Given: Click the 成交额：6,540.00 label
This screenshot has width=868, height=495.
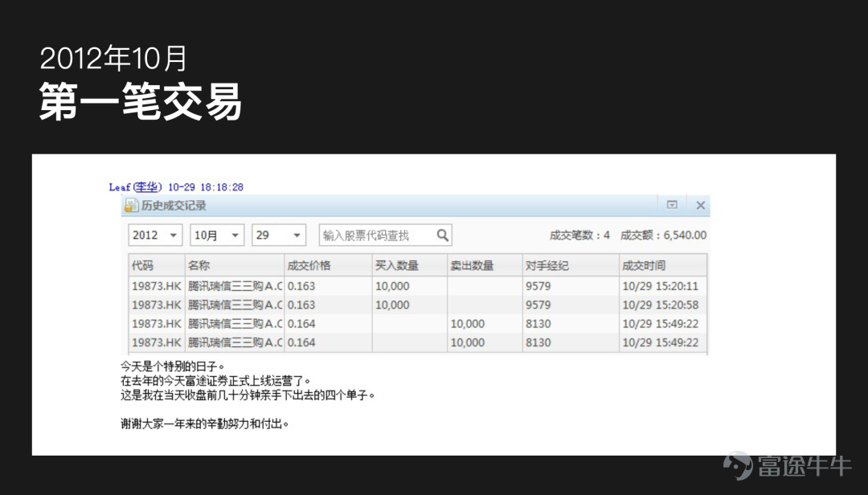Looking at the screenshot, I should tap(663, 235).
